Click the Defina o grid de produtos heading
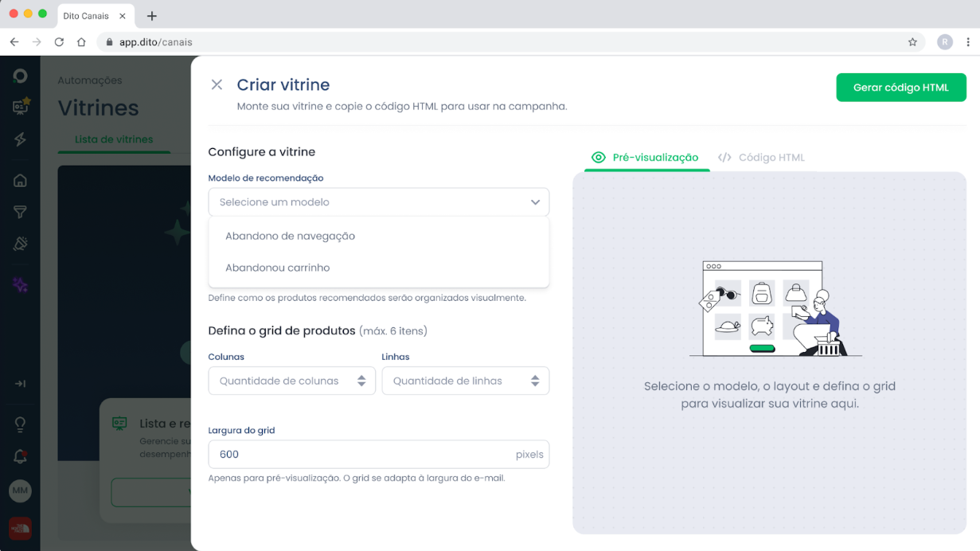Viewport: 980px width, 551px height. coord(282,330)
